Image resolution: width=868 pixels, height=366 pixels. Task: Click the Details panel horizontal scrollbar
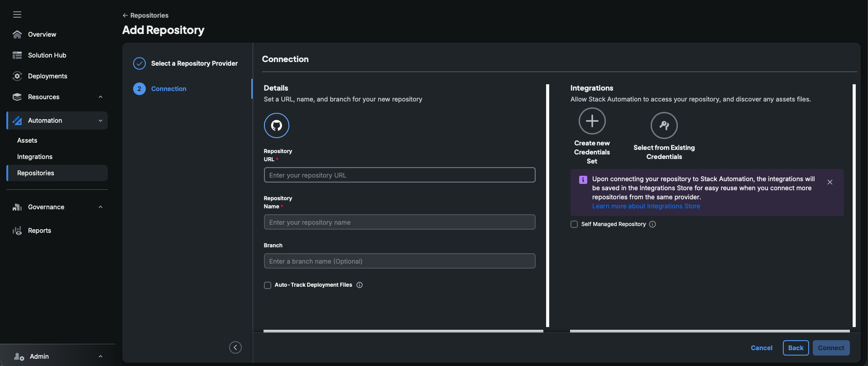pos(403,331)
